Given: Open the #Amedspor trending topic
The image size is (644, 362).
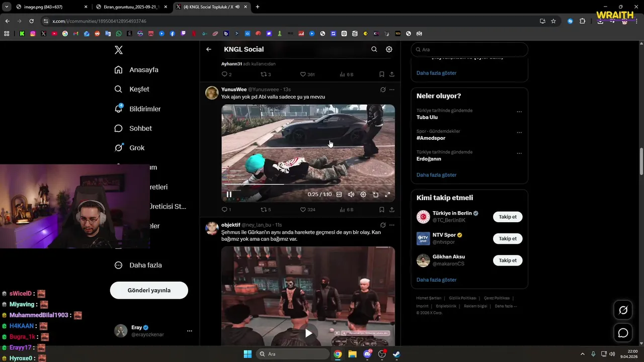Looking at the screenshot, I should pyautogui.click(x=431, y=138).
